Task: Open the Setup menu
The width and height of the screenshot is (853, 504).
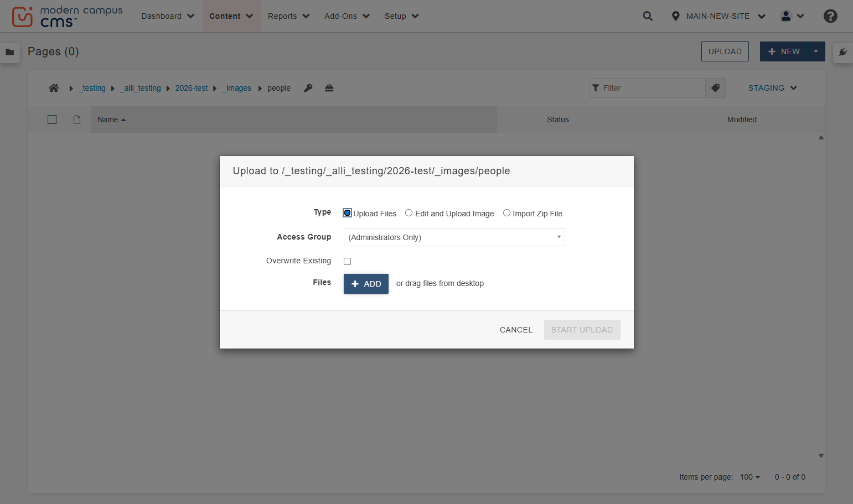Action: coord(401,16)
